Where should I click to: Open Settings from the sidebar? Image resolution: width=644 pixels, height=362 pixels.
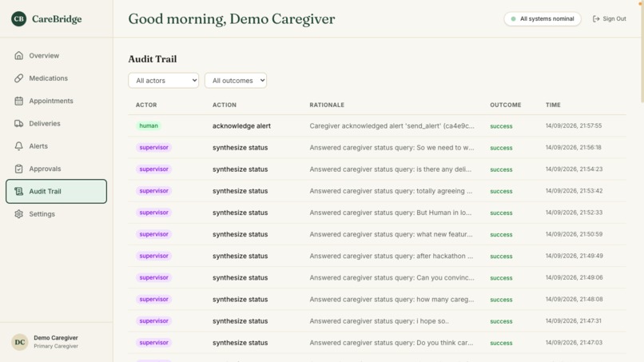(56, 213)
